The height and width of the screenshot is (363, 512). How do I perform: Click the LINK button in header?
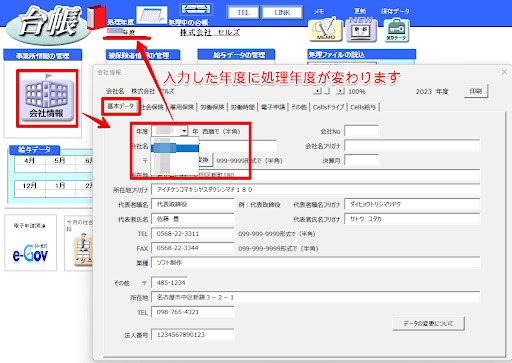click(x=282, y=13)
